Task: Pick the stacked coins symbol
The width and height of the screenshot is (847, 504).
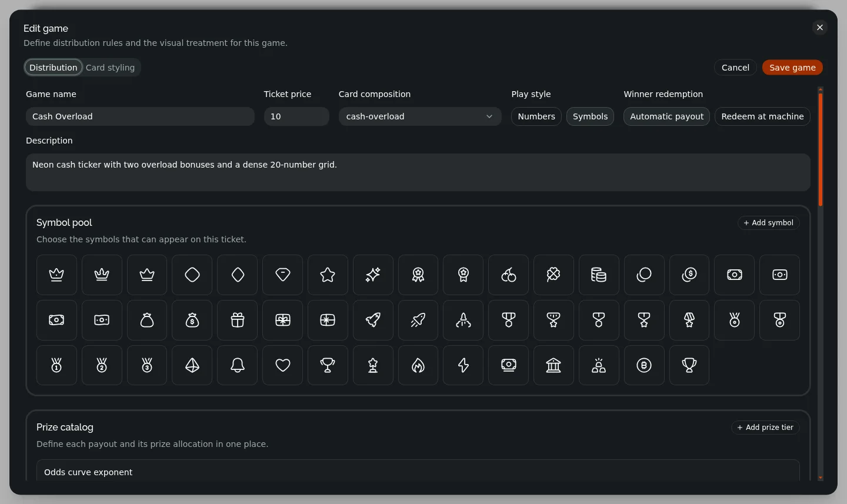Action: 599,275
